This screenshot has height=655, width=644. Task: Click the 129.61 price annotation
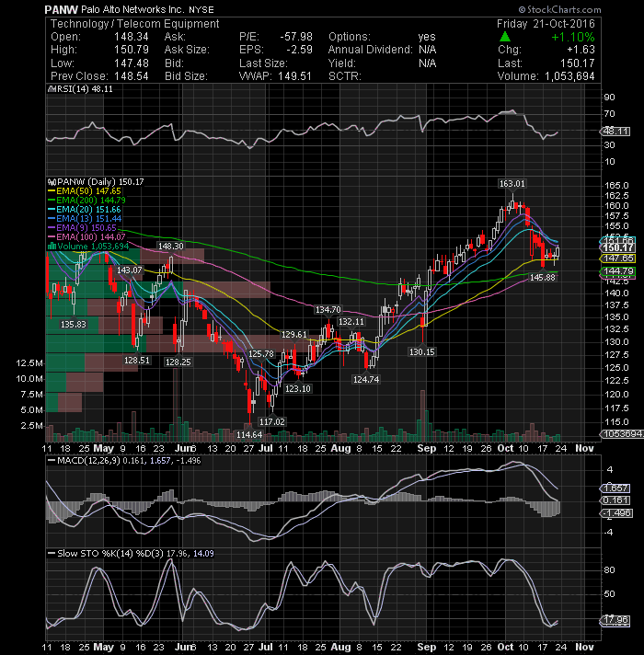coord(294,334)
